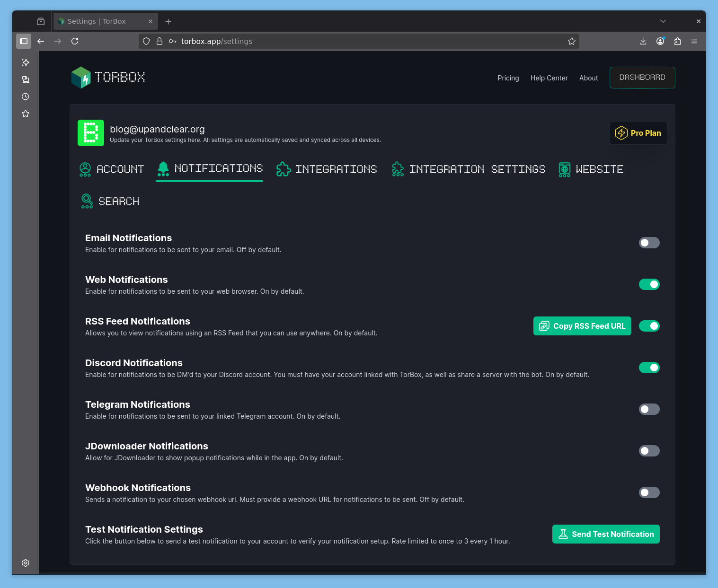The width and height of the screenshot is (718, 588).
Task: Enable Webhook Notifications toggle
Action: (649, 492)
